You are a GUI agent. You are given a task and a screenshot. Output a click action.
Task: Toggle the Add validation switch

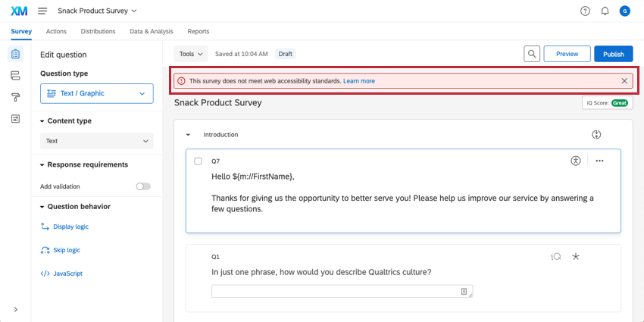click(143, 186)
